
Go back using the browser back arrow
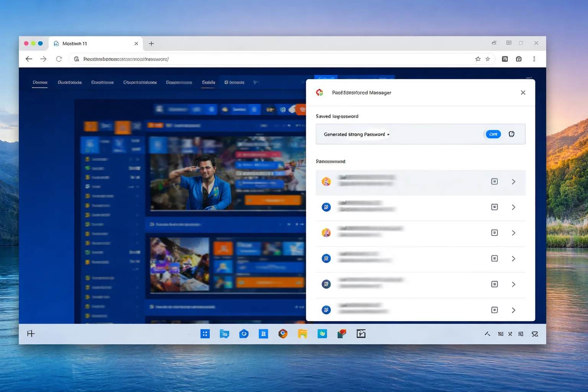click(x=29, y=59)
